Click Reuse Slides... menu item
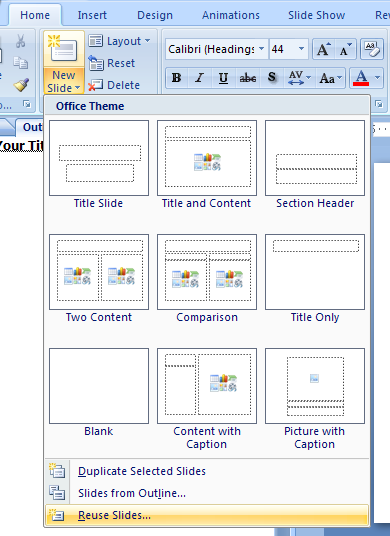390x536 pixels. [x=207, y=515]
